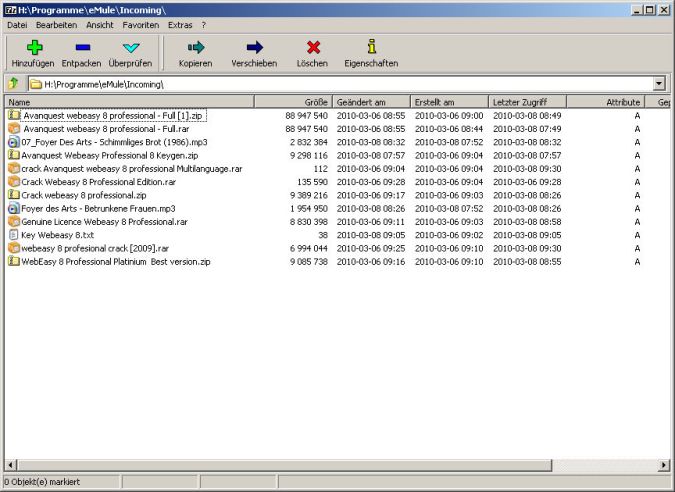
Task: Open the Favoriten menu
Action: (x=141, y=25)
